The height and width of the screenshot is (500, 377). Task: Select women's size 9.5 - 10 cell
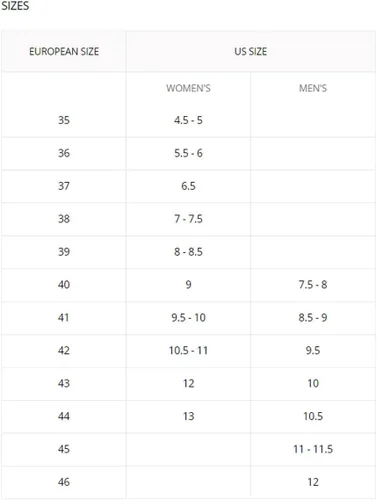pos(188,318)
